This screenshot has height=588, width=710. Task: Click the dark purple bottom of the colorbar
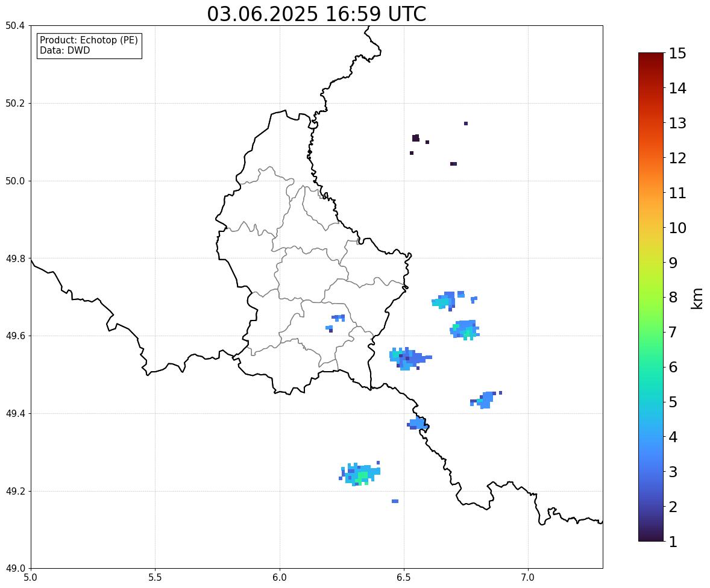651,536
